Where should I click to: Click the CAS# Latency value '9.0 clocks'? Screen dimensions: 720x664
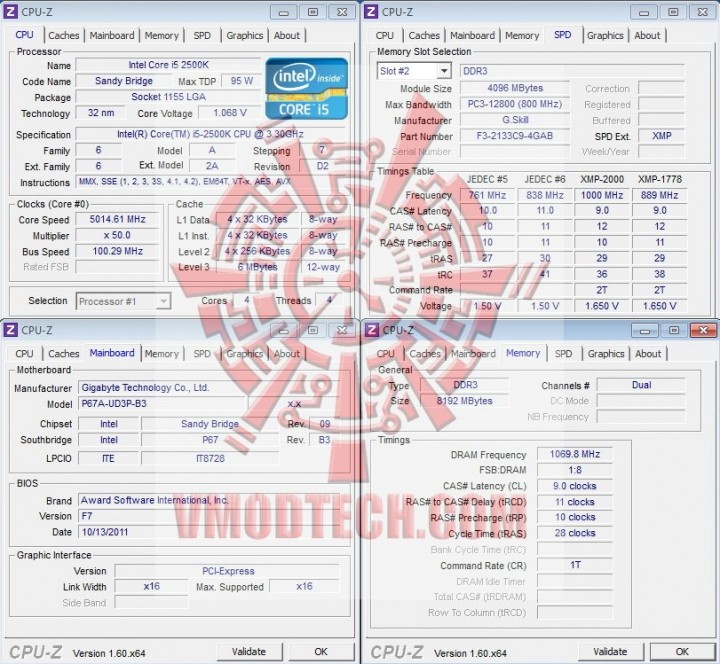574,486
